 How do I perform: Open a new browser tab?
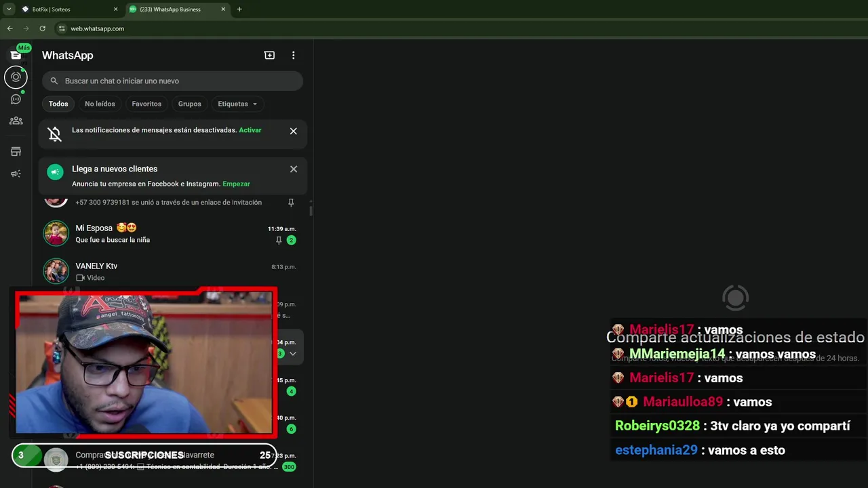(239, 9)
